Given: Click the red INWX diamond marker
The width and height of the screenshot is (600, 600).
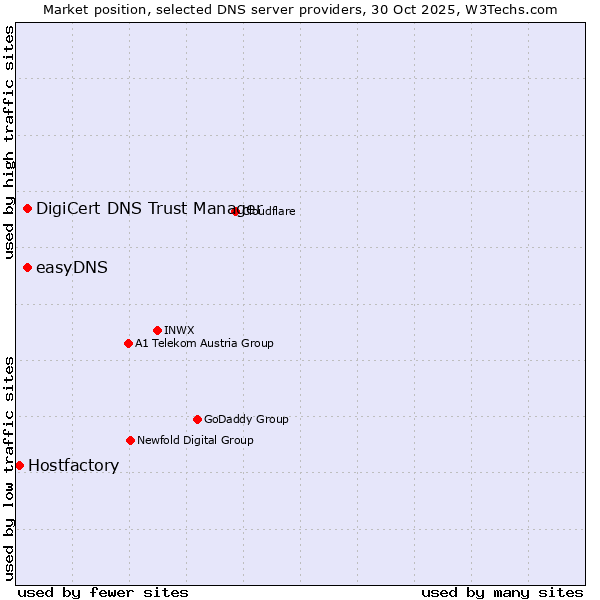Looking at the screenshot, I should [157, 330].
